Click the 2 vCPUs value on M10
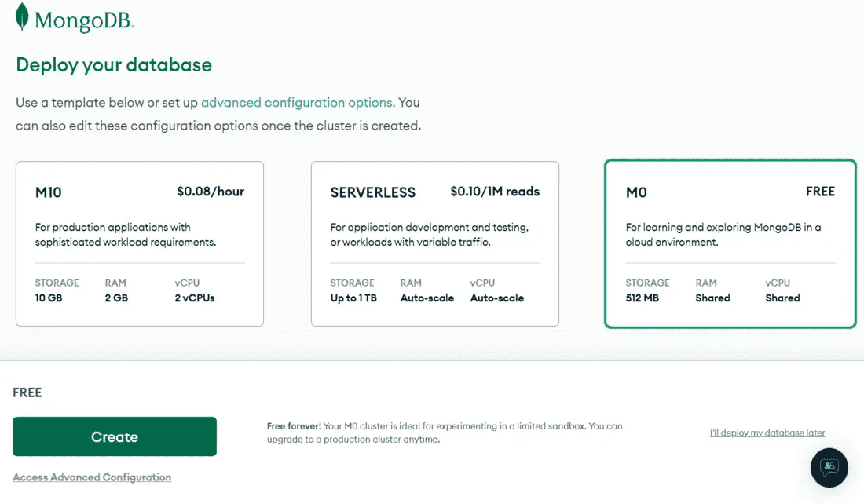Screen dimensions: 864x504 coord(195,298)
